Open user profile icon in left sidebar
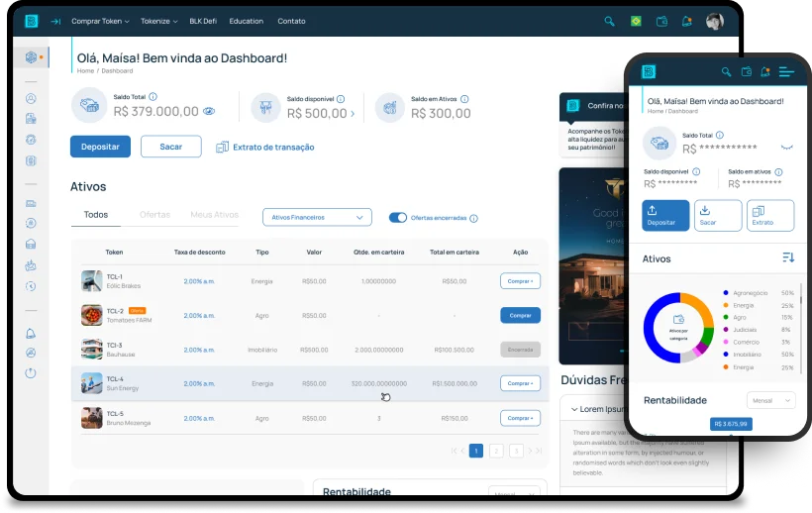812x513 pixels. 31,98
